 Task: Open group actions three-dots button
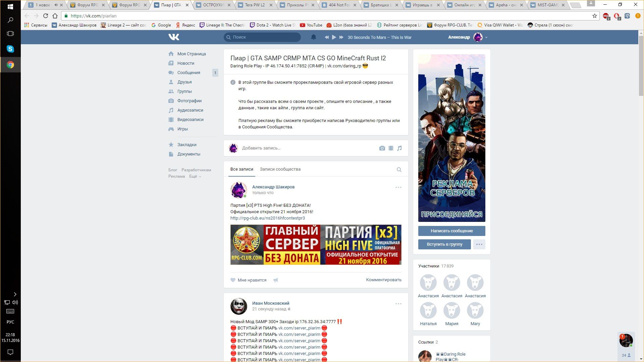[x=479, y=244]
